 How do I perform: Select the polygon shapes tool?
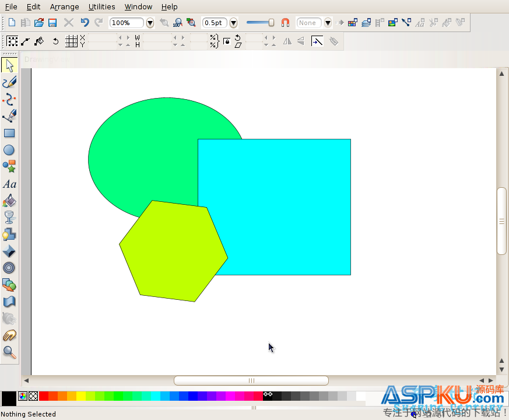pos(9,166)
